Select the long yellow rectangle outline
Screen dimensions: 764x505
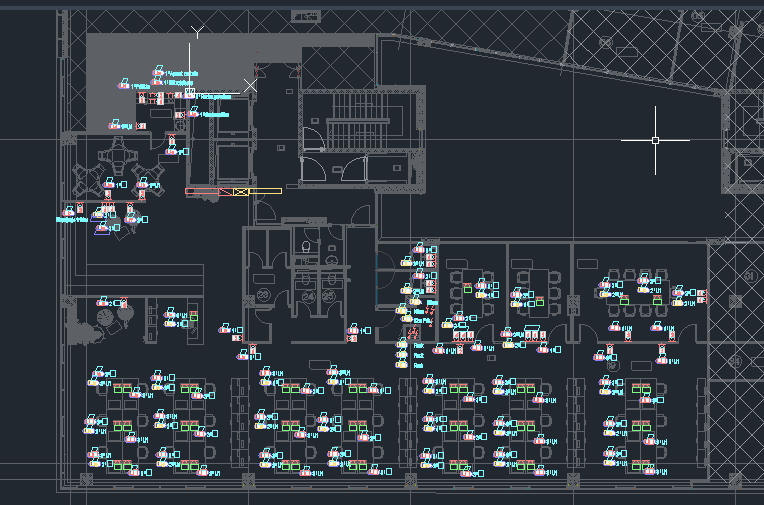pos(265,191)
